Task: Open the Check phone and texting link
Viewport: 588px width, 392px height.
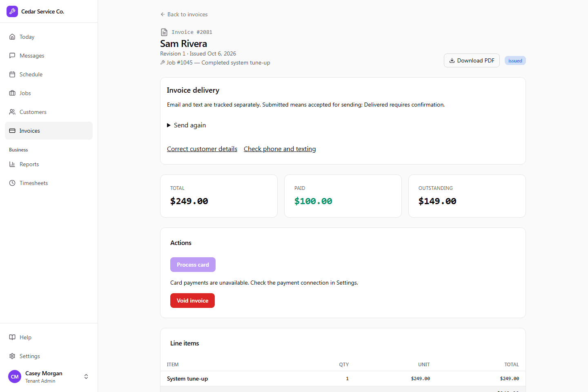Action: 280,149
